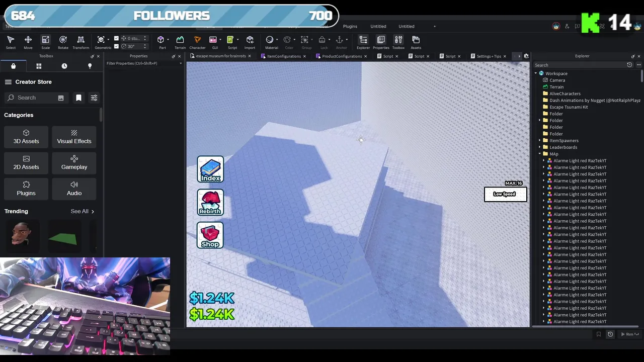Collapse the MAp folder
Screen dimensions: 644x362
click(540, 154)
